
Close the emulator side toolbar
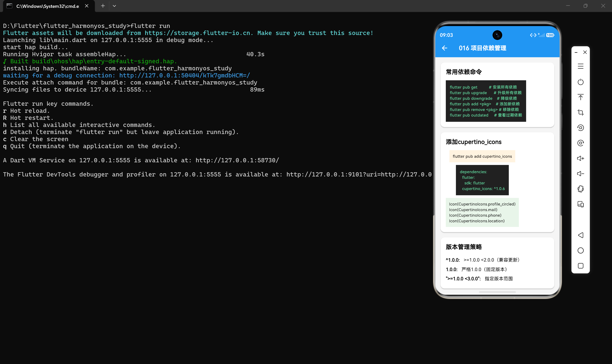tap(585, 52)
